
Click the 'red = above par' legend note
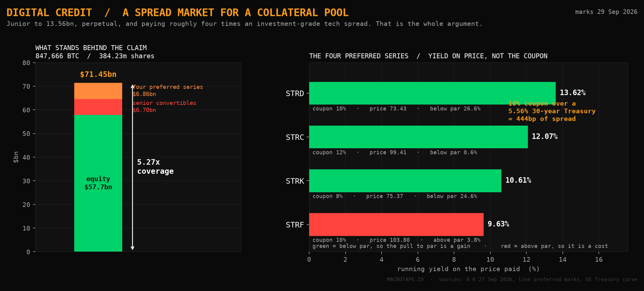pyautogui.click(x=554, y=246)
